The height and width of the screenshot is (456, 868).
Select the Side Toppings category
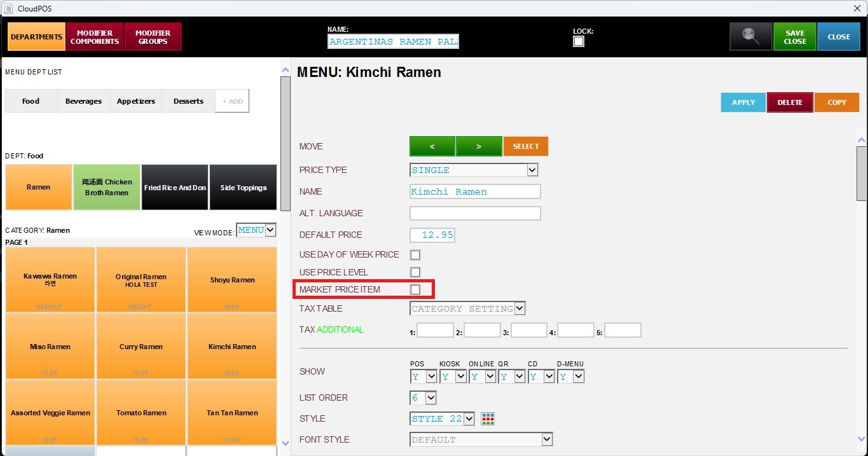243,188
